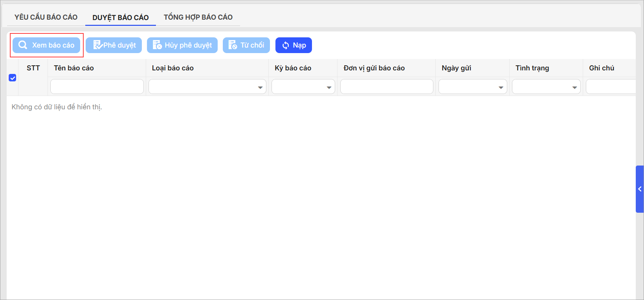Click the Từ chối button label

click(x=252, y=45)
